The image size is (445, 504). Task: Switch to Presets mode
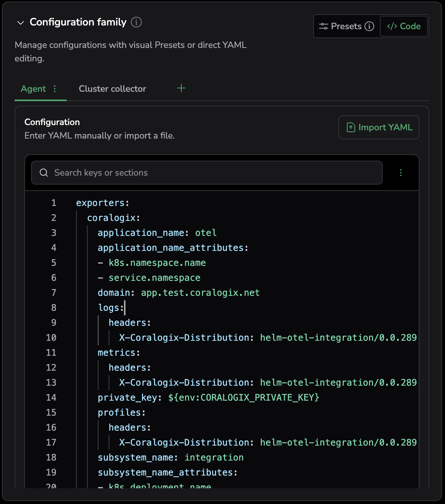[340, 26]
